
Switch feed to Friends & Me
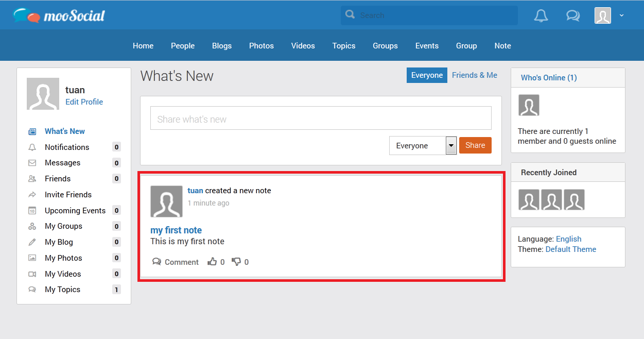point(474,75)
